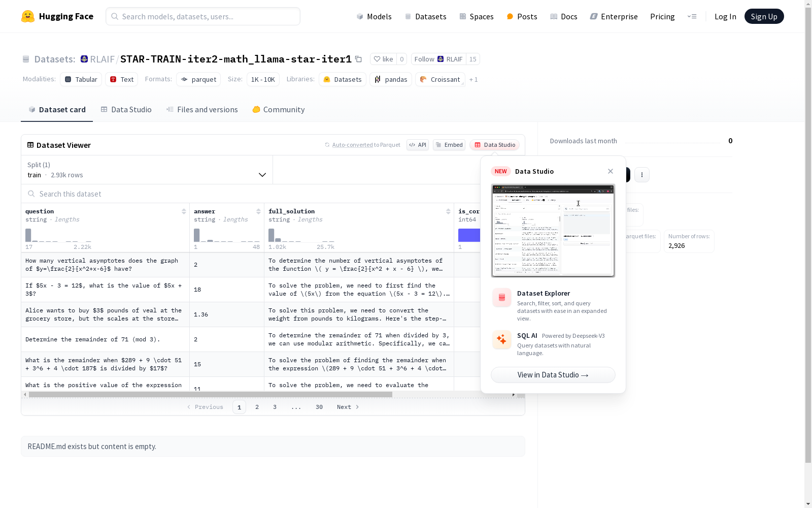The height and width of the screenshot is (508, 812).
Task: Open the Models menu
Action: (374, 16)
